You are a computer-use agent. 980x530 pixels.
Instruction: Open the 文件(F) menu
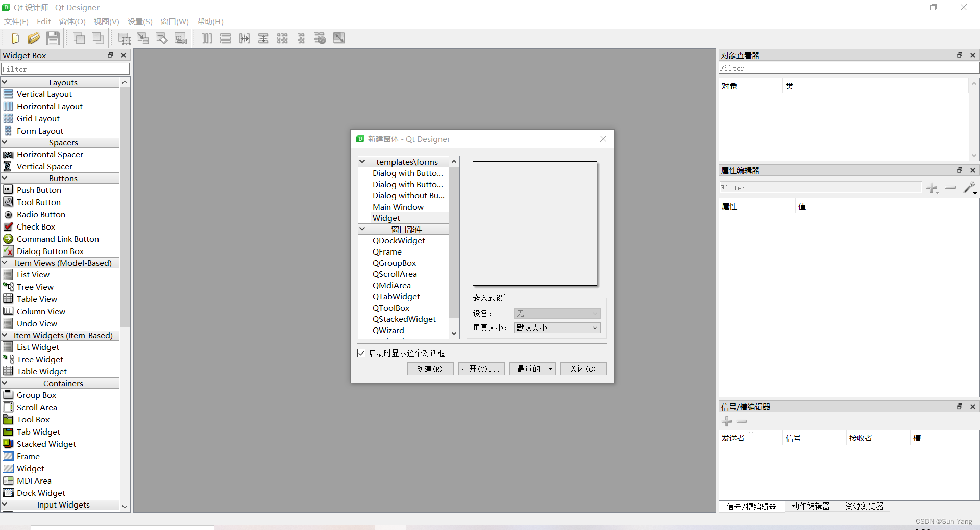(16, 21)
